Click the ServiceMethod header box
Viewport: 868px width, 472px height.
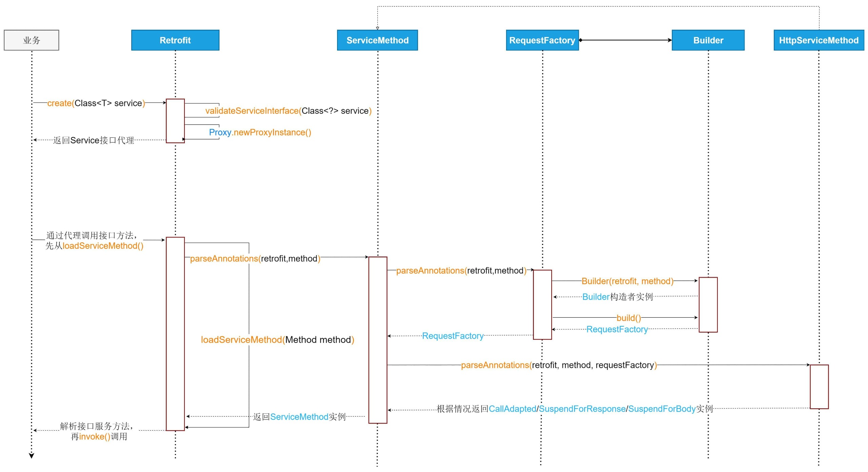pos(377,40)
